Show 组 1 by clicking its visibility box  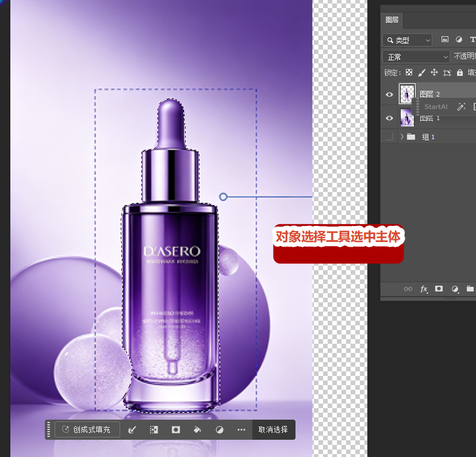[389, 137]
